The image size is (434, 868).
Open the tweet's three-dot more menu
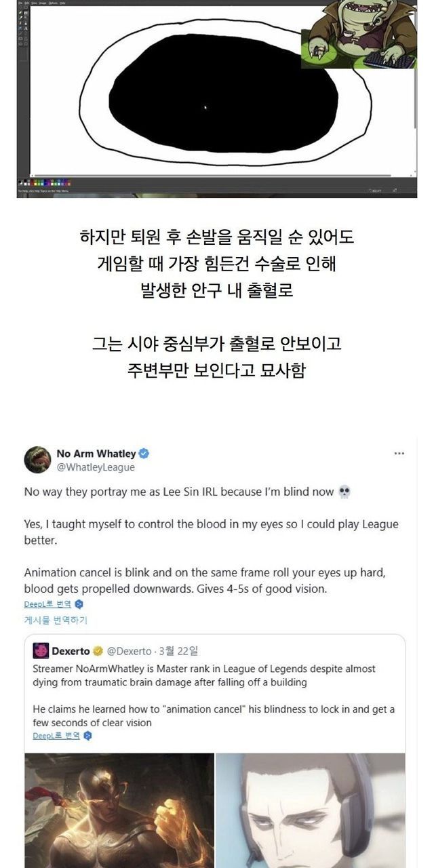(x=399, y=454)
